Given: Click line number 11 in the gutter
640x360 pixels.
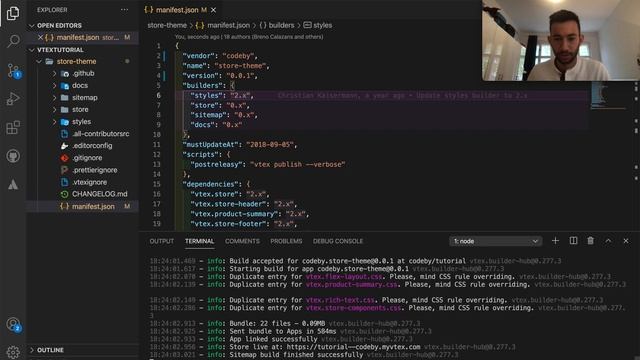Looking at the screenshot, I should (157, 145).
